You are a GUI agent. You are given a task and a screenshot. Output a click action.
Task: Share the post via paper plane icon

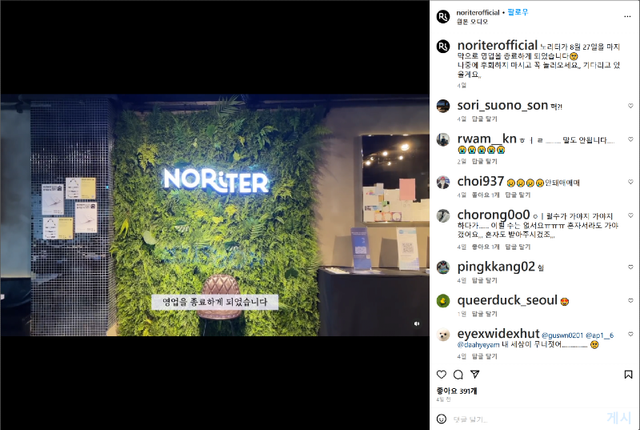(x=475, y=374)
